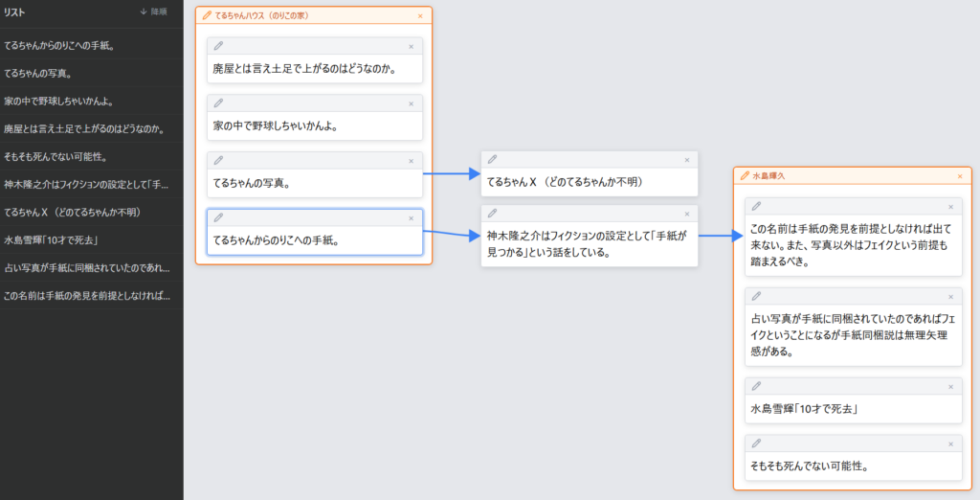
Task: Click pencil edit icon on てるちゃんの写真。 card
Action: pos(218,161)
